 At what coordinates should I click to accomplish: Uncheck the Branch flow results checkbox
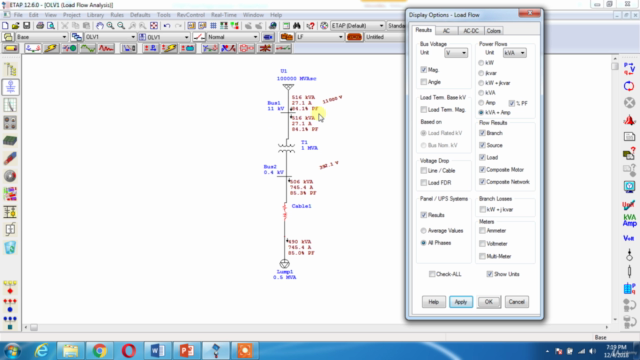(482, 133)
